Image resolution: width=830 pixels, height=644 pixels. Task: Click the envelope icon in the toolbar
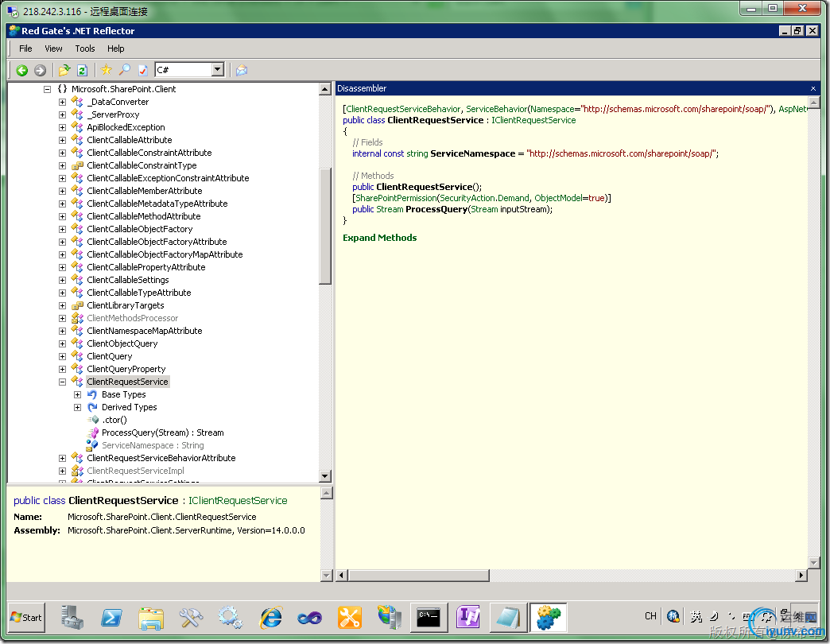pos(242,70)
